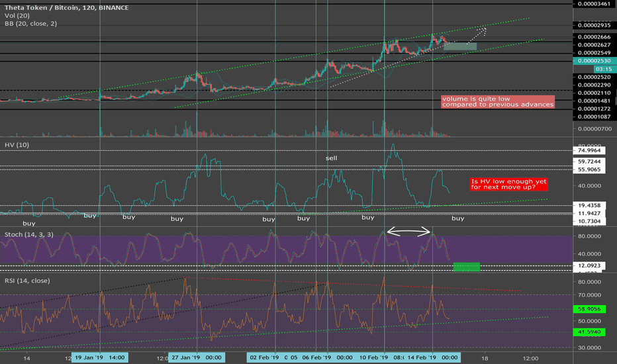
Task: Click the 0.00002290 price level label
Action: coord(594,85)
